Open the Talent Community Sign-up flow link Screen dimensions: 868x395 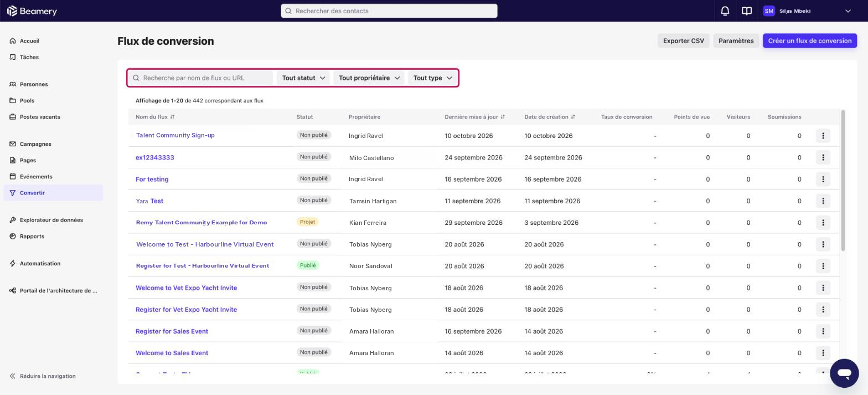click(175, 136)
